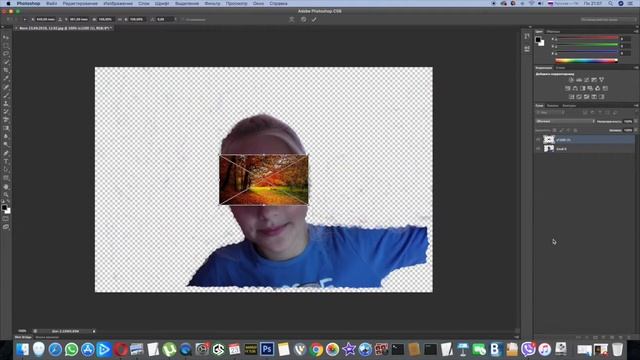Commit the transform with the checkmark
640x360 pixels.
click(x=314, y=19)
